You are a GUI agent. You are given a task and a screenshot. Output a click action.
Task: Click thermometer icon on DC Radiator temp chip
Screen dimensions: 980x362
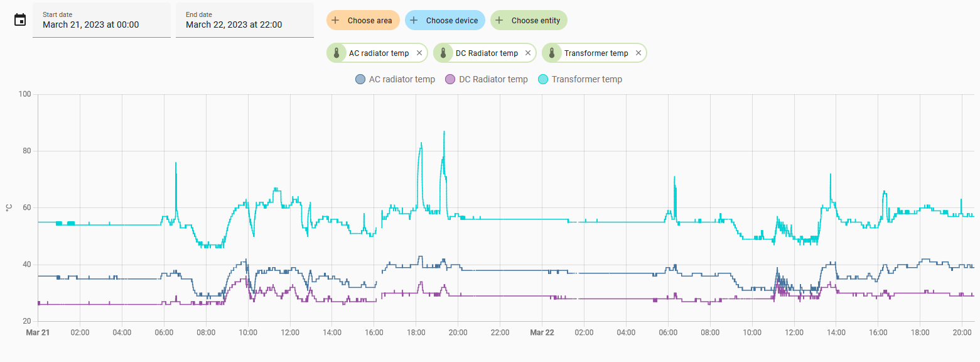point(443,53)
